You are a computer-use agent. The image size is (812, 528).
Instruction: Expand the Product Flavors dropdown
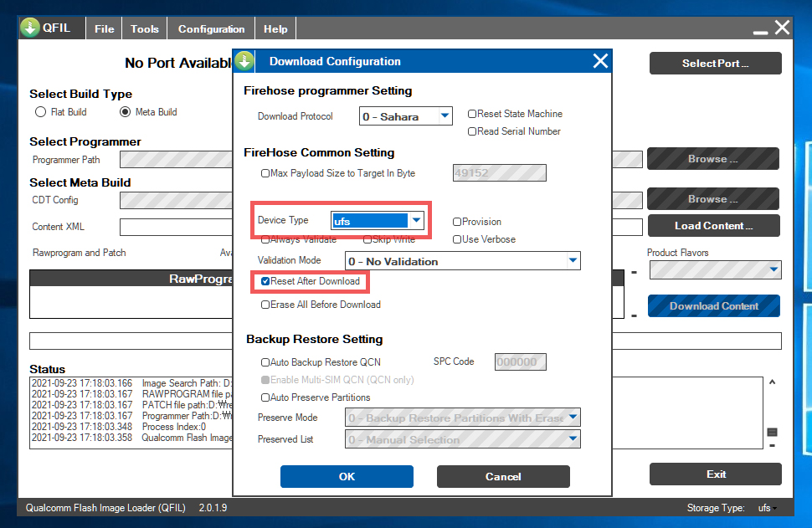[x=715, y=269]
